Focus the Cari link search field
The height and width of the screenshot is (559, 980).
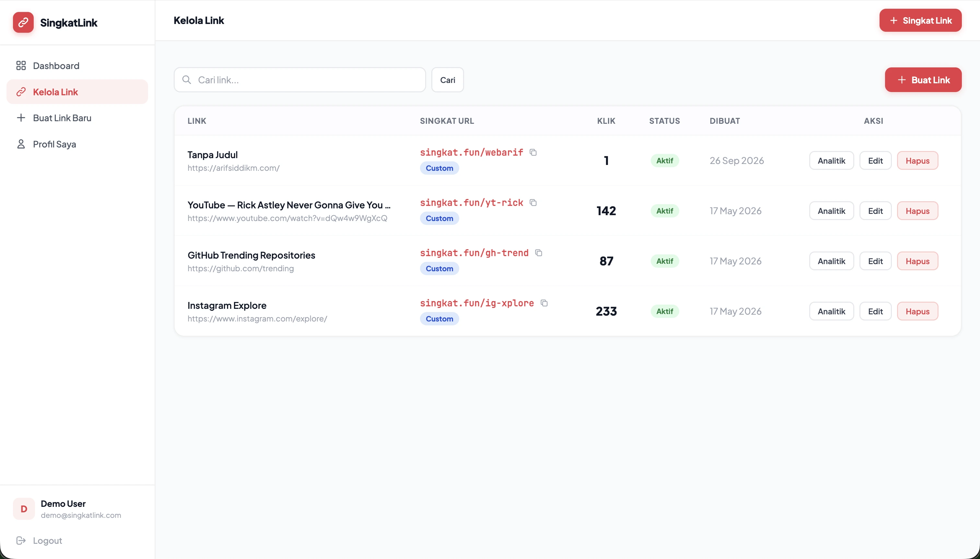coord(299,80)
